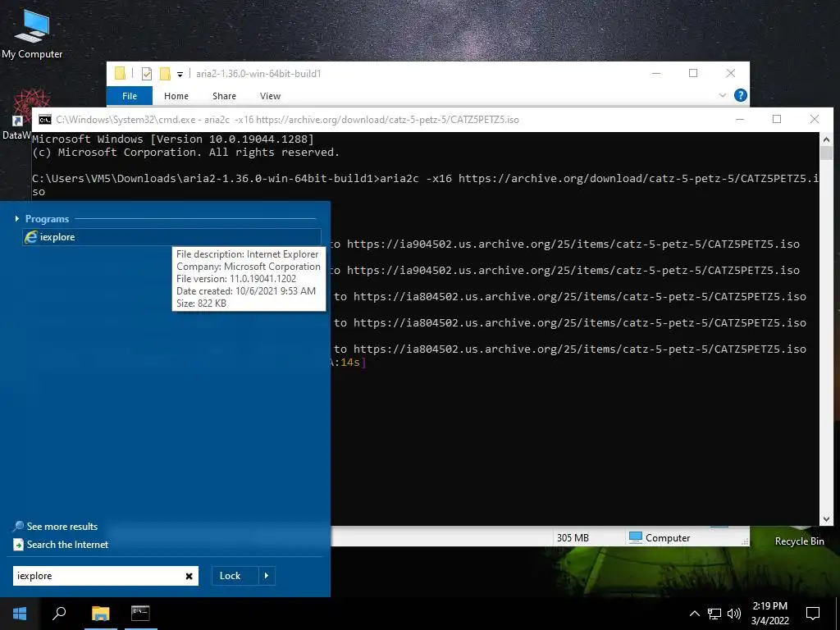Viewport: 840px width, 630px height.
Task: Maximize the cmd.exe window
Action: (x=777, y=119)
